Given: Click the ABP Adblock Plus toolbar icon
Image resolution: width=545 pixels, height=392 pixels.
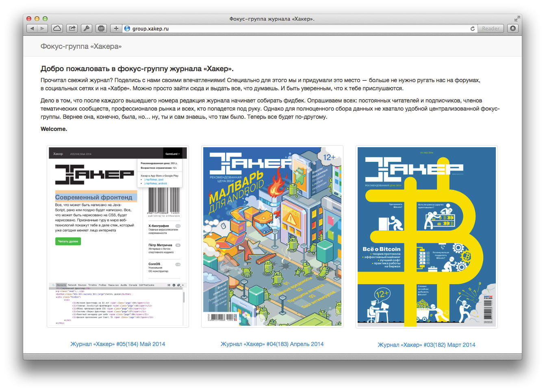Looking at the screenshot, I should click(101, 28).
